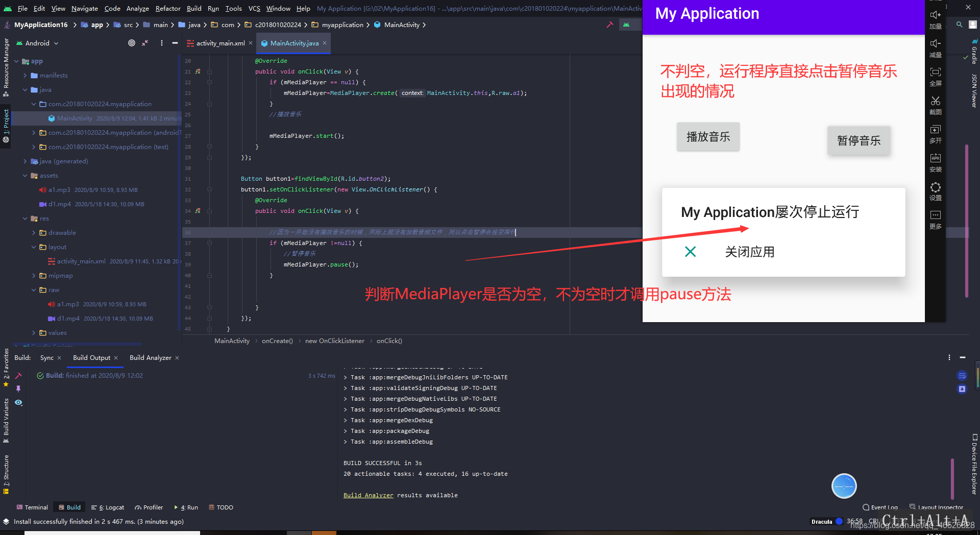Toggle the Build Variants side panel
Screen dimensions: 980x535
point(6,421)
